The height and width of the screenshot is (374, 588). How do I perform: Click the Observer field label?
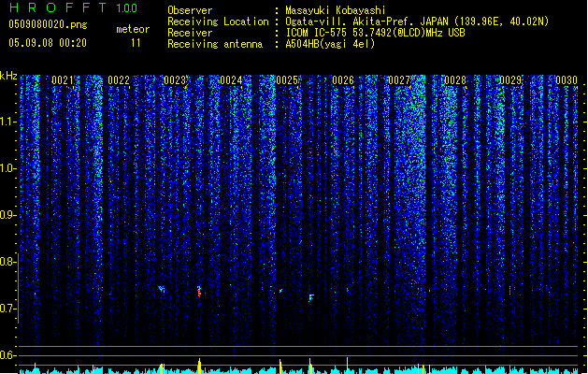point(190,10)
